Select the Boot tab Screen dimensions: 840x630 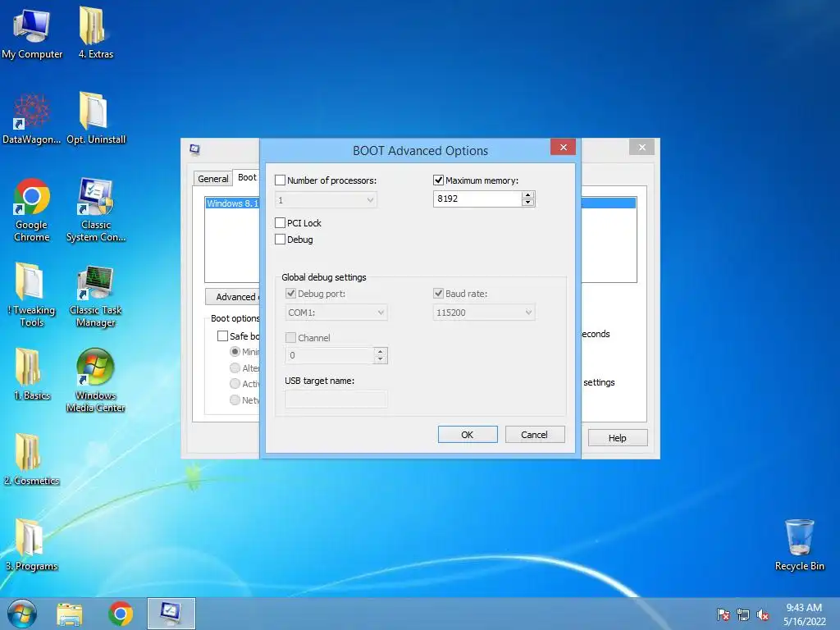click(x=247, y=177)
